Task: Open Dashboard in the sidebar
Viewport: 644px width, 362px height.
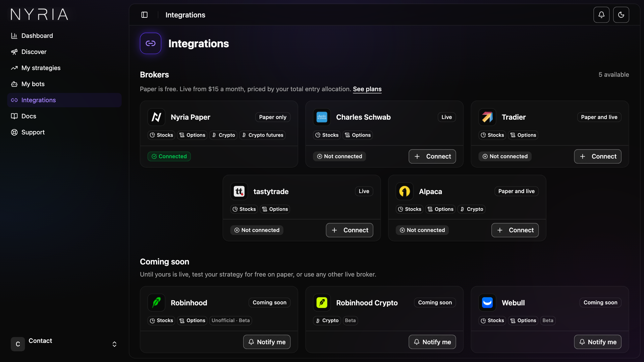Action: pyautogui.click(x=64, y=36)
